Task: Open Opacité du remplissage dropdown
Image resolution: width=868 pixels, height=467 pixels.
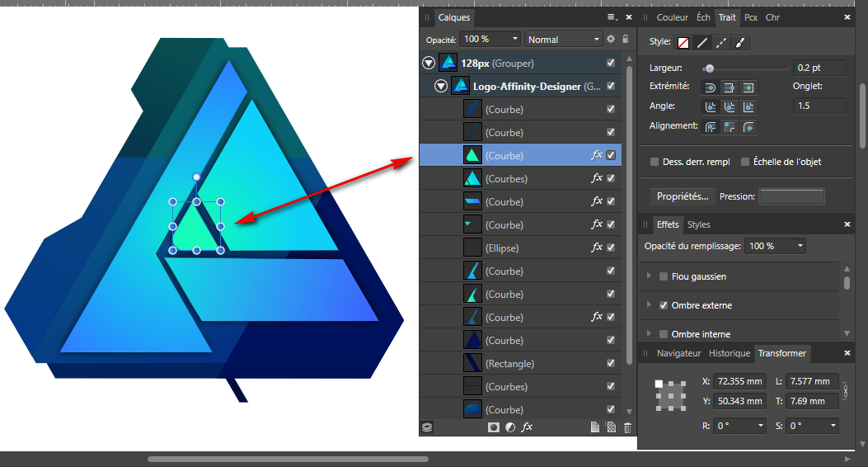Action: pyautogui.click(x=800, y=246)
